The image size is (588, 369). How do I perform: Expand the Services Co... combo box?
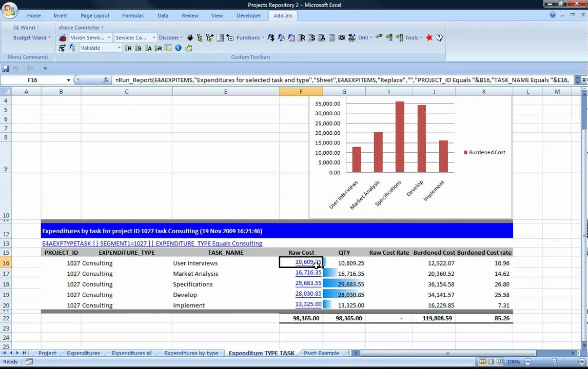pos(154,37)
